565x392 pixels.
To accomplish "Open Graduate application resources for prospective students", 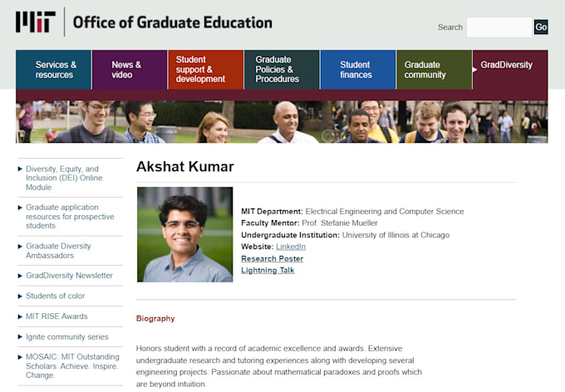I will click(70, 217).
